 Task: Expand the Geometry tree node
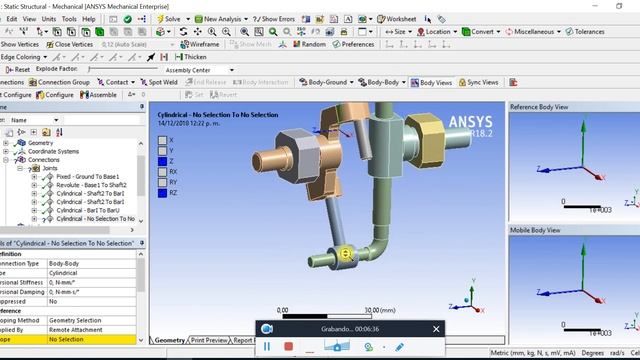click(6, 143)
